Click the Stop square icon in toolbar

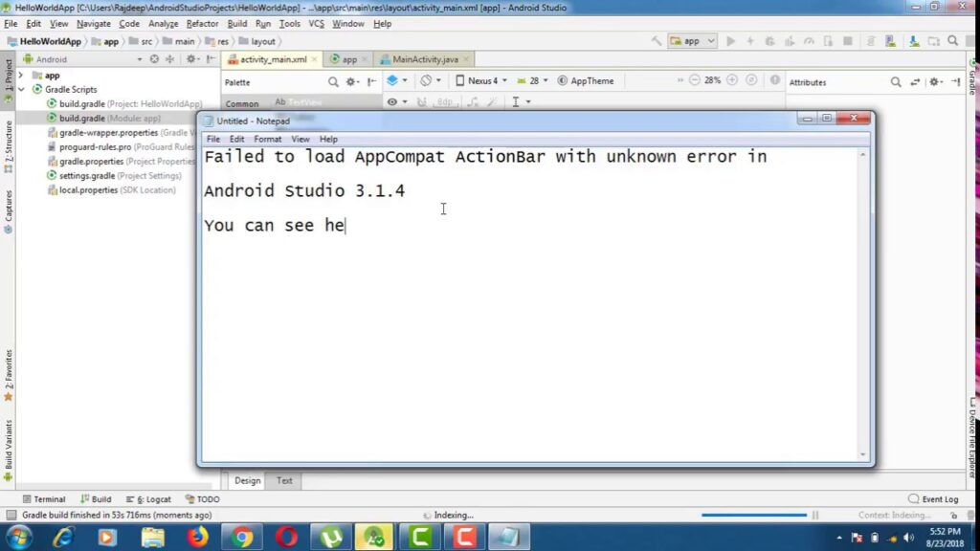[848, 41]
